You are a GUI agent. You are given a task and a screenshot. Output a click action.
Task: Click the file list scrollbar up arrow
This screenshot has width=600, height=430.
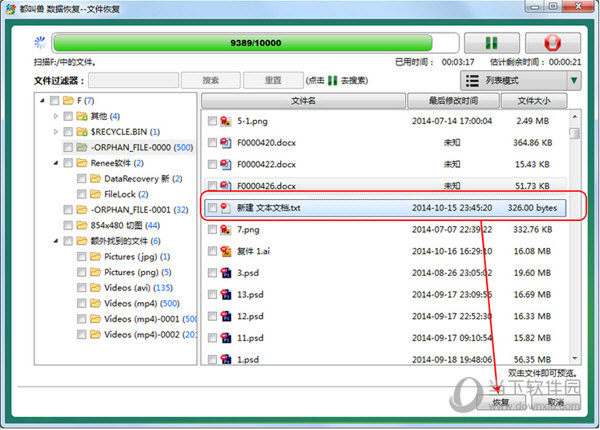point(574,116)
